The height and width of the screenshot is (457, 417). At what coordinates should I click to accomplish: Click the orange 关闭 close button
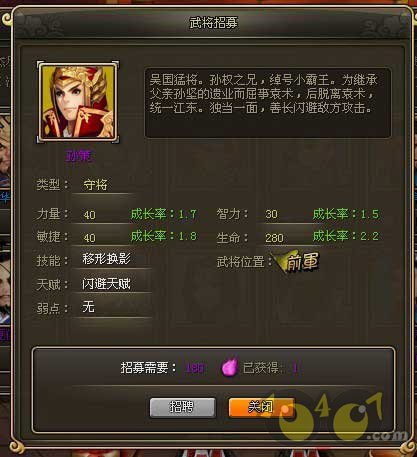pos(262,407)
